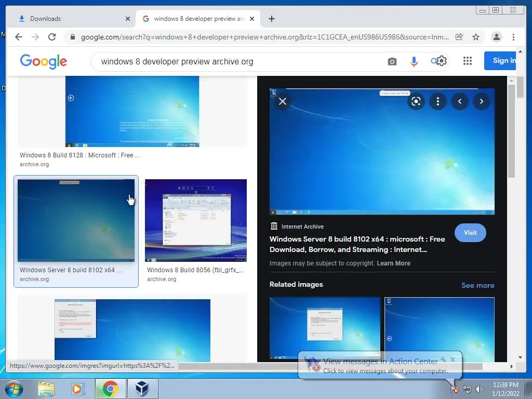The width and height of the screenshot is (532, 399).
Task: Search by image with camera icon
Action: 392,61
